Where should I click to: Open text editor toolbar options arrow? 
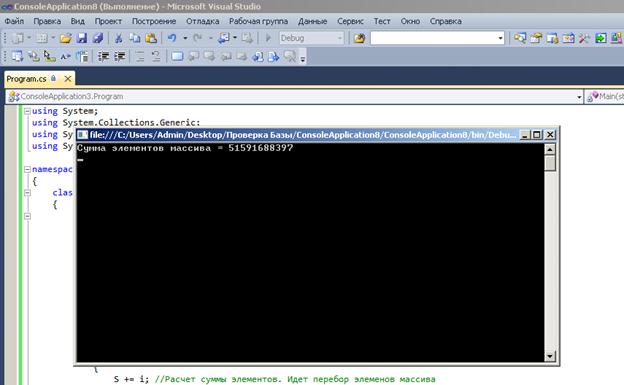coord(303,59)
